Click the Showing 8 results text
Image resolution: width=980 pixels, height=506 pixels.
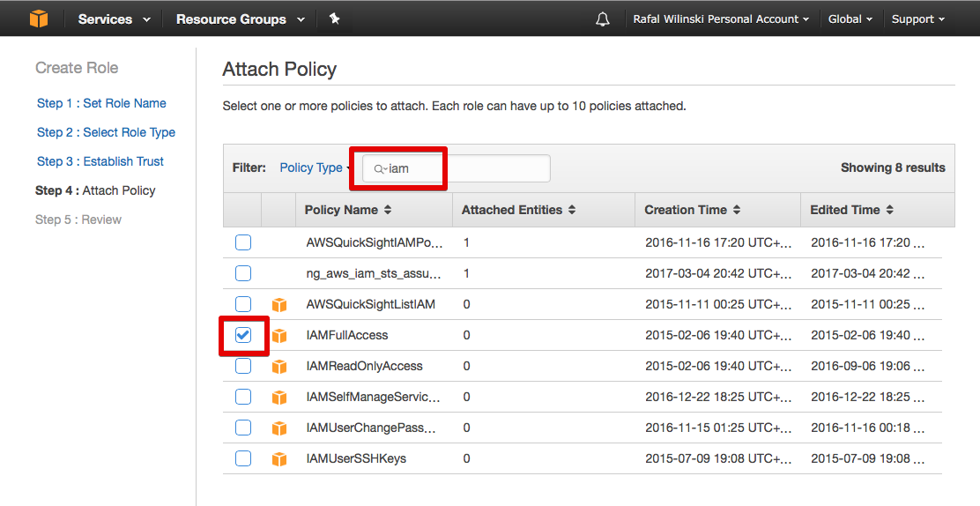click(893, 167)
